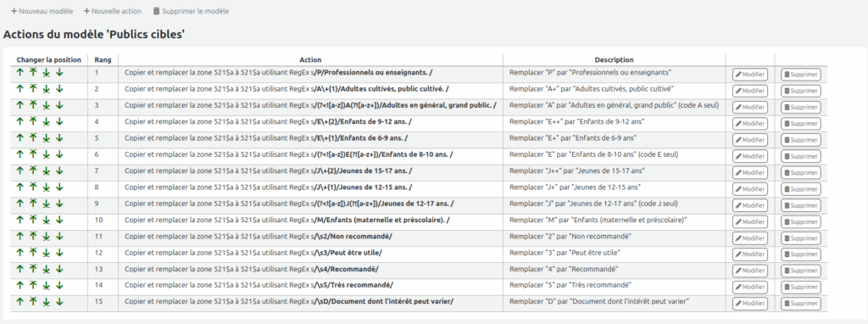Image resolution: width=868 pixels, height=324 pixels.
Task: Click the Rang column header
Action: pos(103,60)
